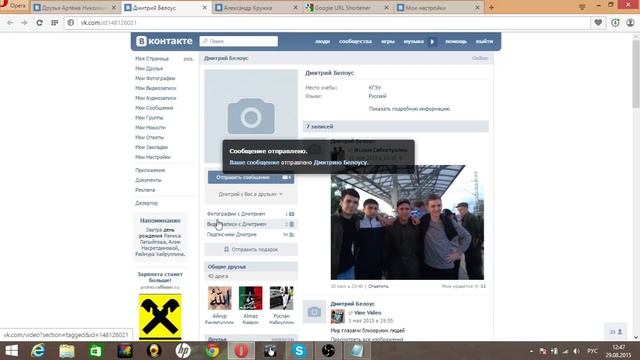Open Мои Новости in sidebar
The image size is (640, 360).
[x=150, y=127]
